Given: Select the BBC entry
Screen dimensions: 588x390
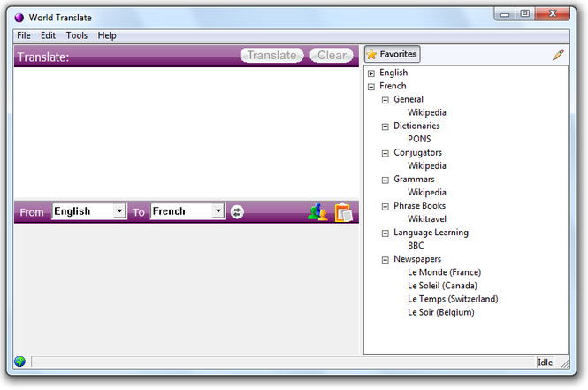Looking at the screenshot, I should coord(416,246).
